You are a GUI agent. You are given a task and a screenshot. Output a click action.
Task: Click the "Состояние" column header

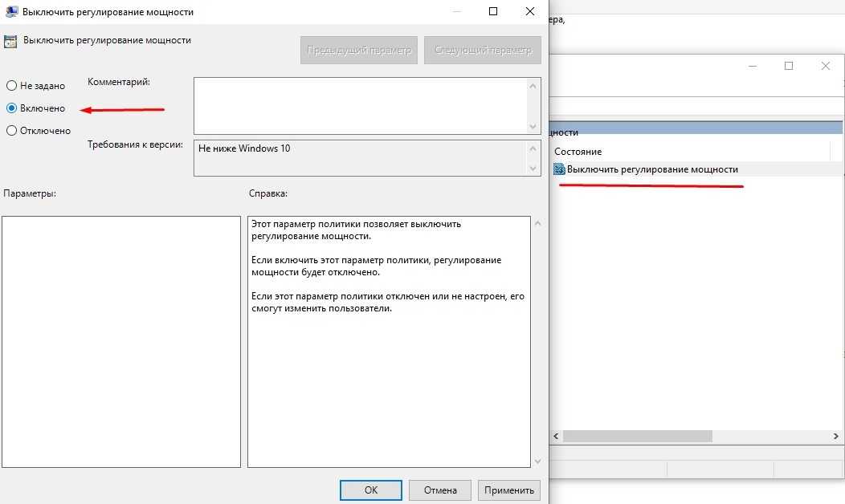coord(578,152)
